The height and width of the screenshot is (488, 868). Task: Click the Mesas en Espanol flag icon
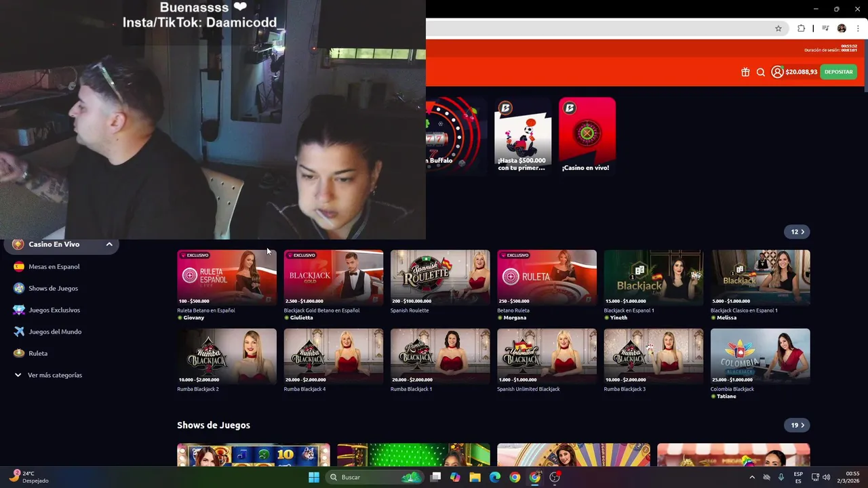[x=19, y=266]
